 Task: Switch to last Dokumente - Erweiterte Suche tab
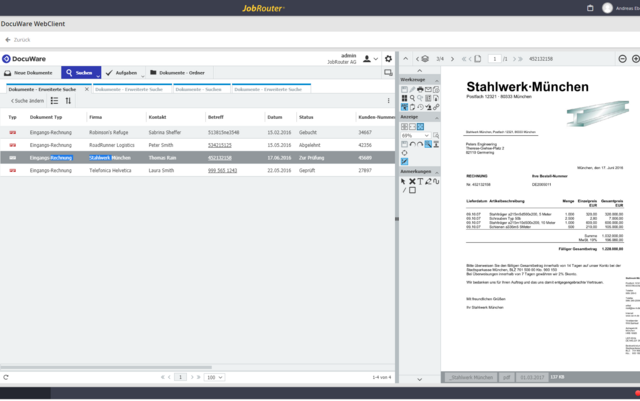271,89
